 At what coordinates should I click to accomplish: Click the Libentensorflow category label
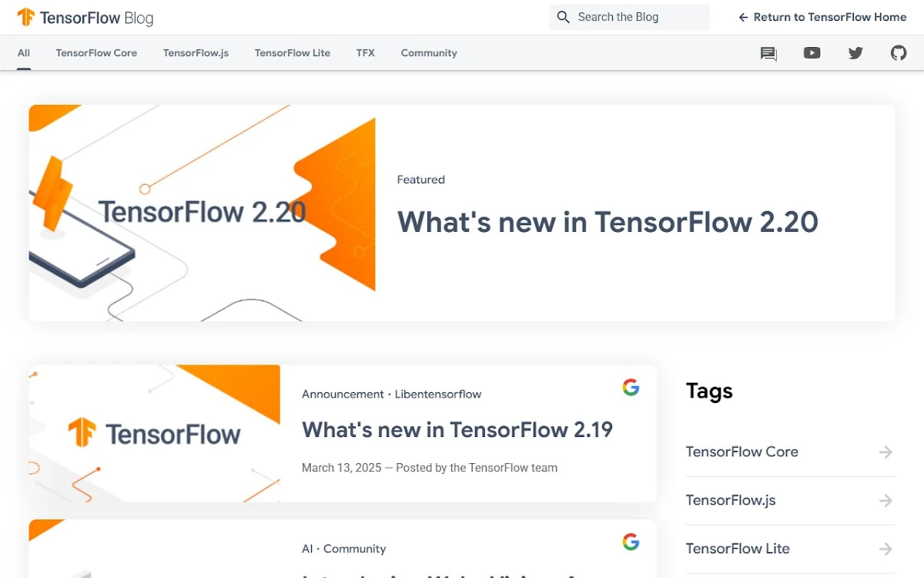pyautogui.click(x=438, y=394)
